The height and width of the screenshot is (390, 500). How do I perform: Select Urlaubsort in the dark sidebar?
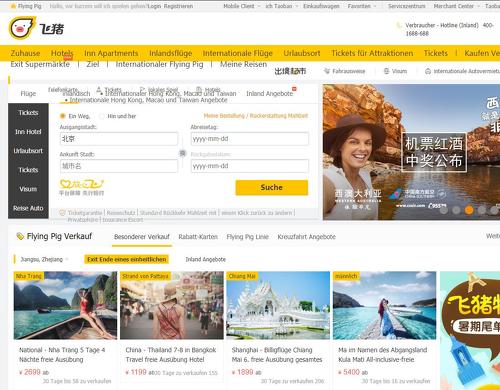[x=28, y=151]
